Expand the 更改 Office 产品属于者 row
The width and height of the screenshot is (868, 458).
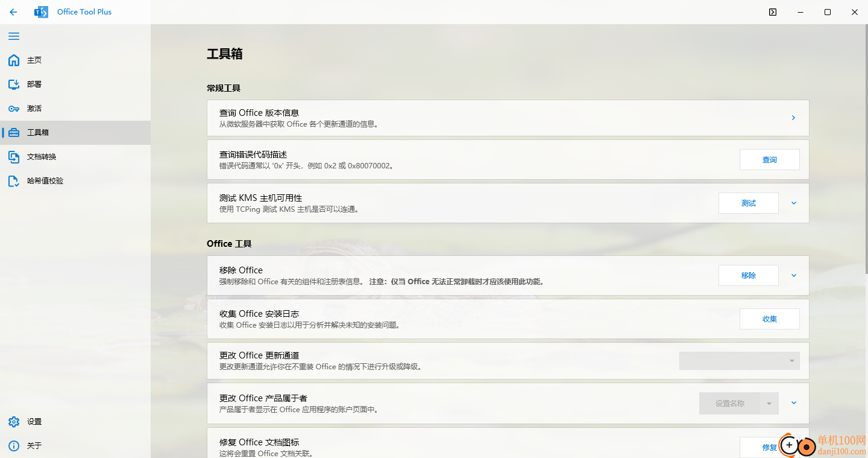coord(794,403)
